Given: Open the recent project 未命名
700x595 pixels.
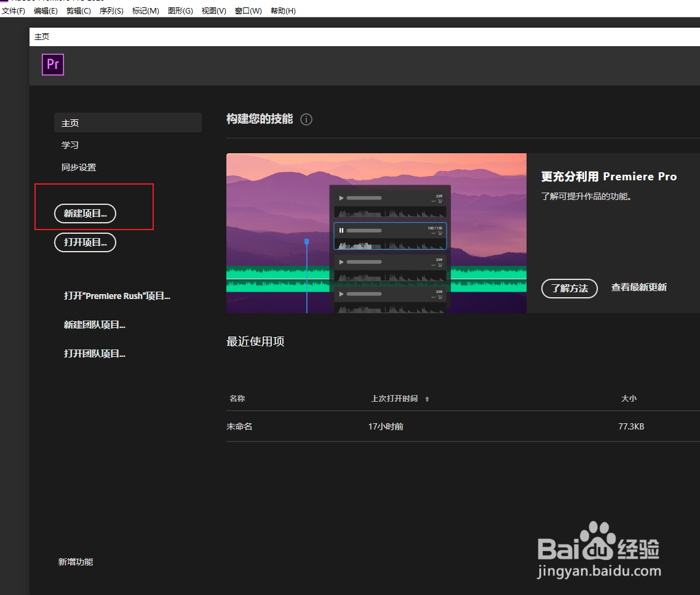Looking at the screenshot, I should click(x=239, y=426).
